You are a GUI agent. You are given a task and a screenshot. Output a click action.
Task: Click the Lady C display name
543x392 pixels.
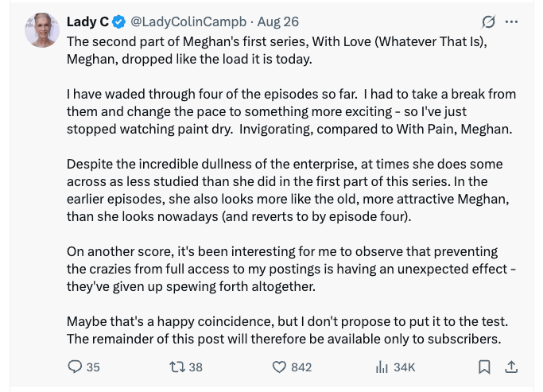click(x=86, y=21)
